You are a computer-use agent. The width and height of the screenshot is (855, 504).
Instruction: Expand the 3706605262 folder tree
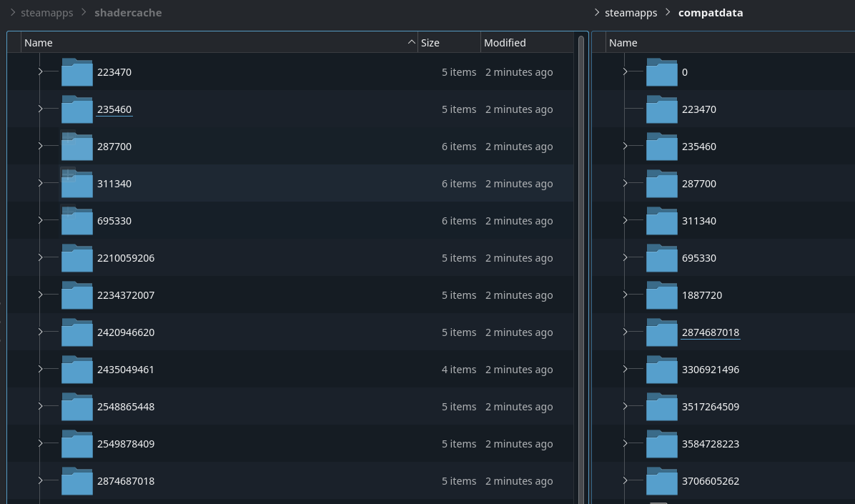coord(625,480)
